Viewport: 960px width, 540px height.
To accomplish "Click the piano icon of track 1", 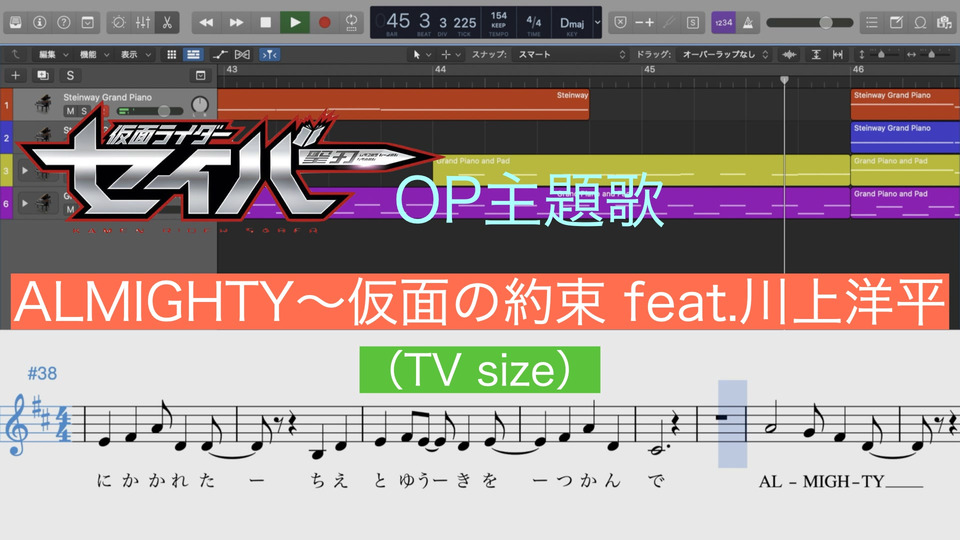I will (x=43, y=104).
